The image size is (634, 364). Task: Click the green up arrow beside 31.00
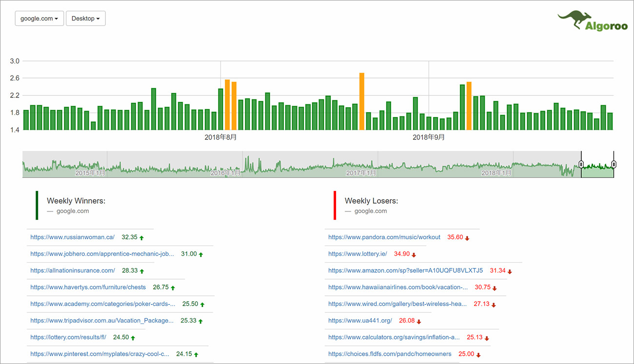tap(201, 254)
